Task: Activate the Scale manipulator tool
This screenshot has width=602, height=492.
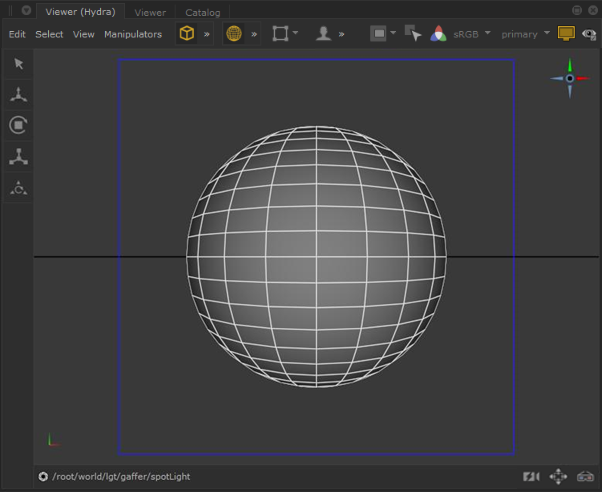Action: point(18,156)
